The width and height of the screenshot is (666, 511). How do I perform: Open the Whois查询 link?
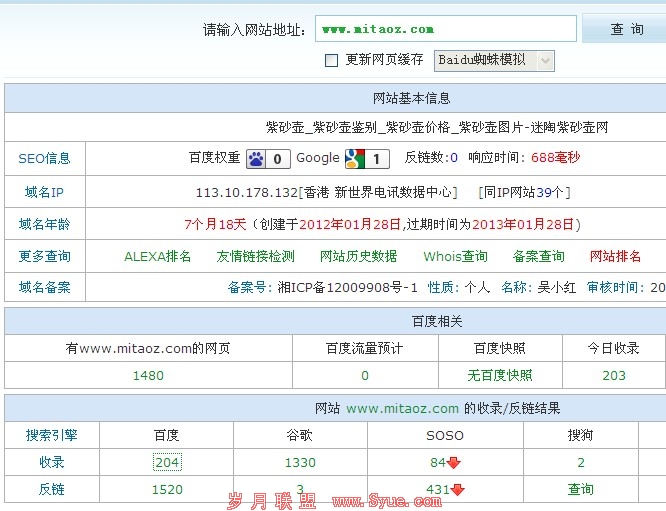point(455,256)
